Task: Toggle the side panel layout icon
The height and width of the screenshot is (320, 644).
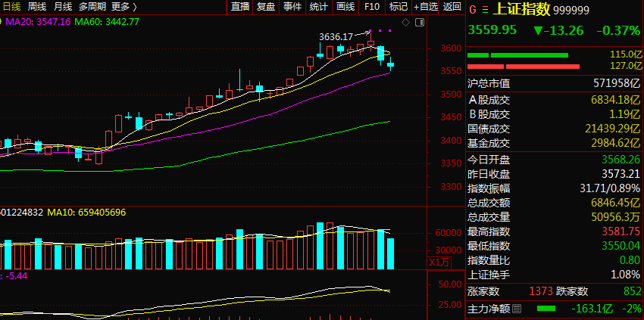Action: [419, 23]
